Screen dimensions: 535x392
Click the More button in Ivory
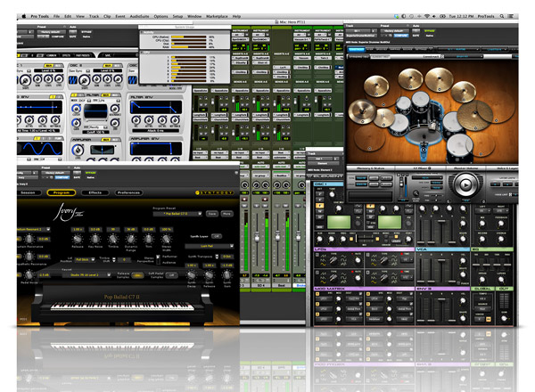(226, 214)
